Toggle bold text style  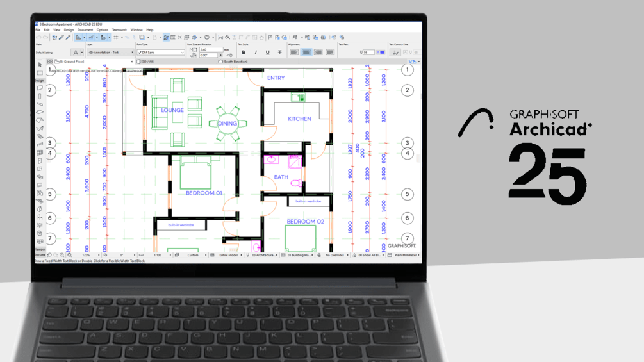244,52
